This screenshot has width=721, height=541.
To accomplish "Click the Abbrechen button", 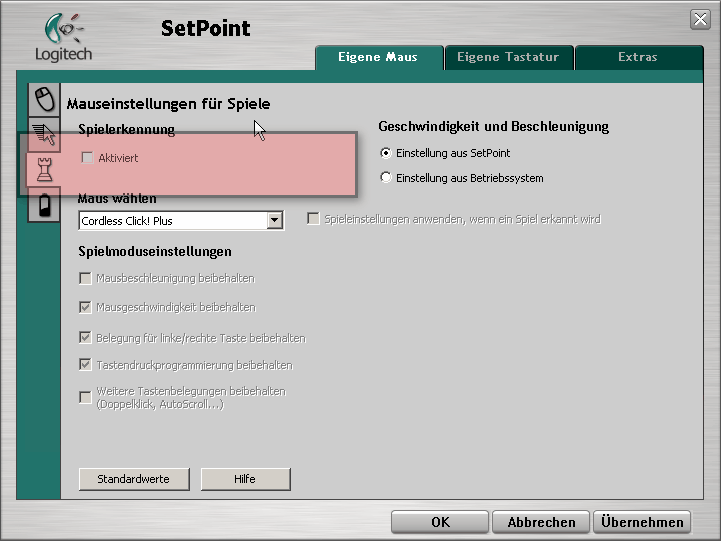I will pos(541,522).
